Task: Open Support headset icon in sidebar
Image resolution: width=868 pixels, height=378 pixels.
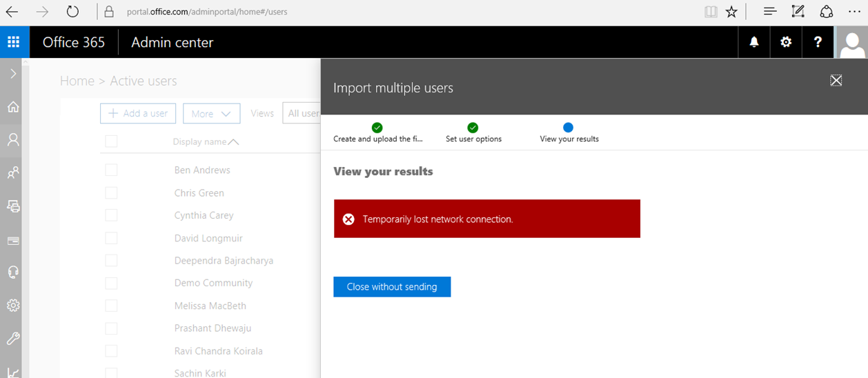Action: tap(13, 272)
